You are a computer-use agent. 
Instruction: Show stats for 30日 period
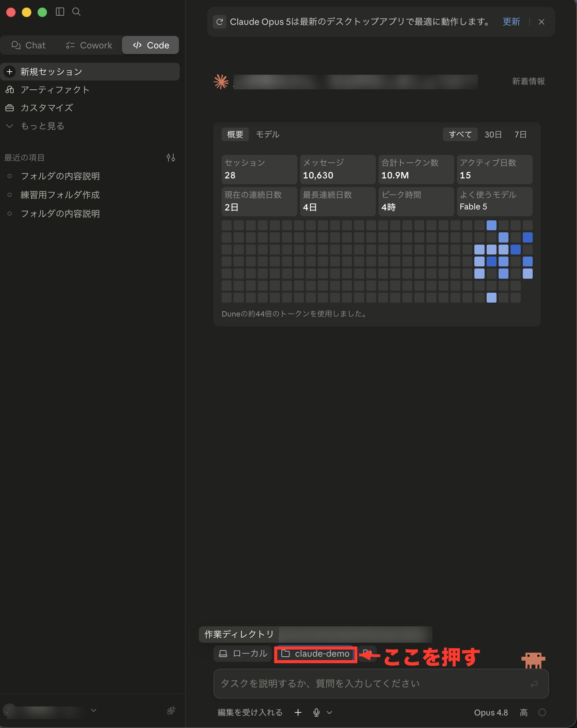(x=493, y=134)
